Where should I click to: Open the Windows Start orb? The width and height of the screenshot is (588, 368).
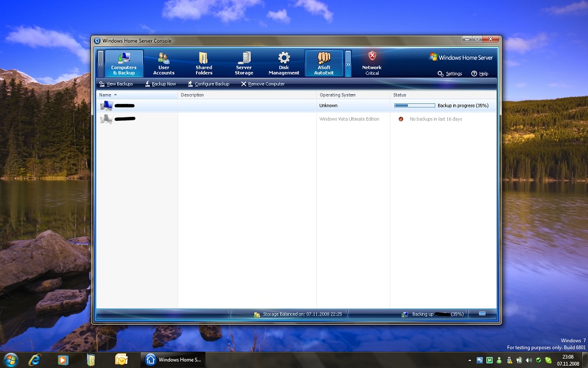[10, 360]
